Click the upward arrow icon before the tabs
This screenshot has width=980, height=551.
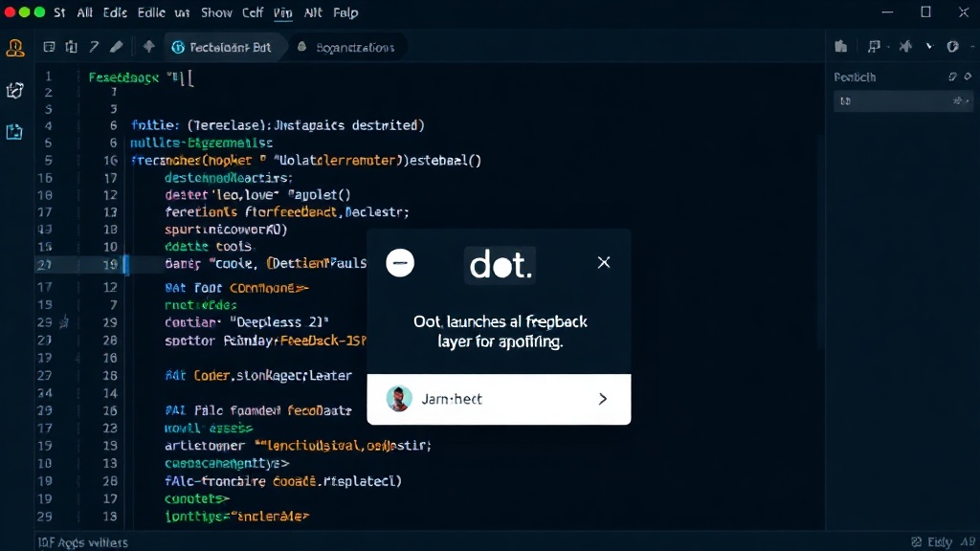[x=148, y=46]
